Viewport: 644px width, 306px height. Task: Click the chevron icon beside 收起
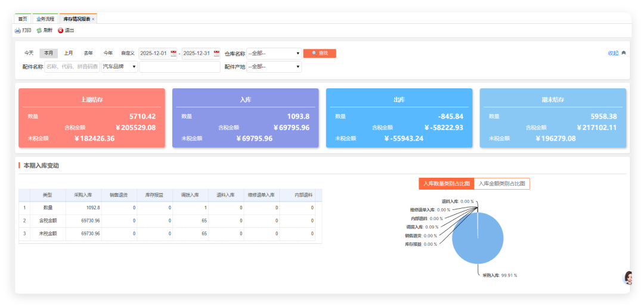point(624,53)
